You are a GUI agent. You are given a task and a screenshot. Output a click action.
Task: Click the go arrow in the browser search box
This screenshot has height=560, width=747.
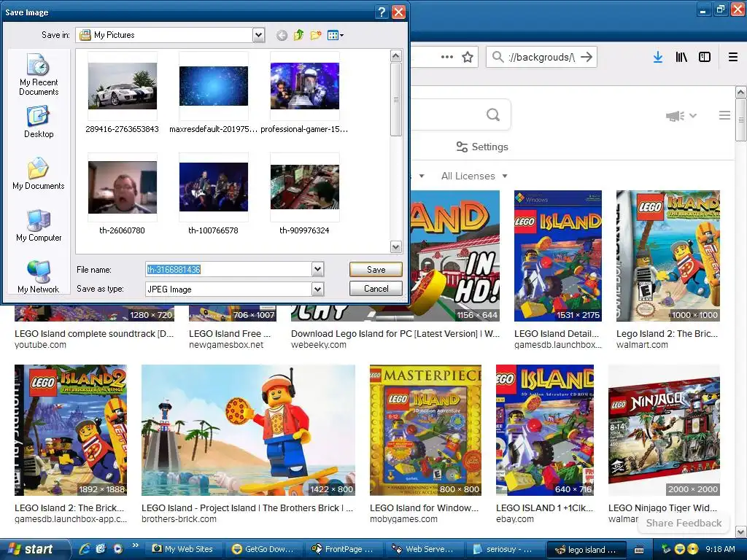click(587, 57)
